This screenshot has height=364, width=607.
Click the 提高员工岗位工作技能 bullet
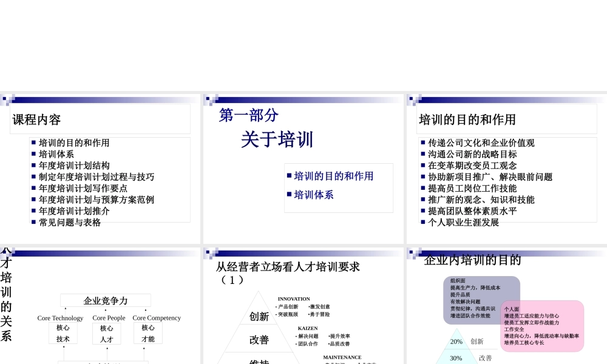(472, 189)
